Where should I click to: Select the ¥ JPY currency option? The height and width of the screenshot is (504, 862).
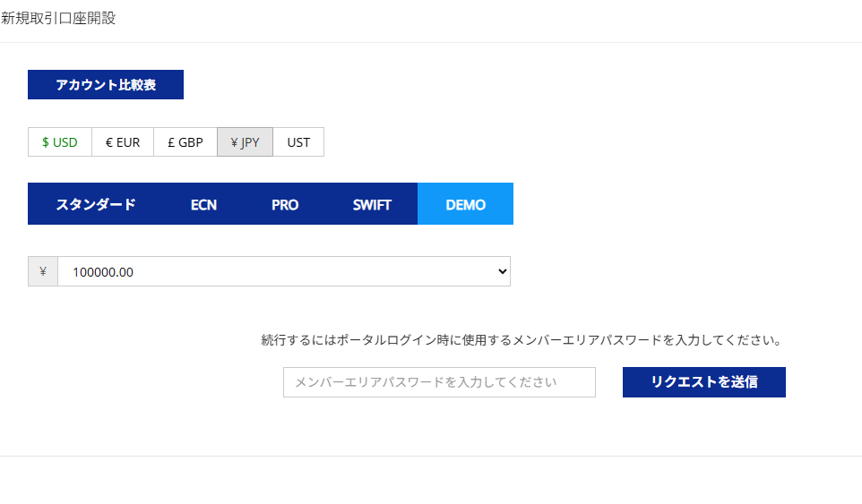click(x=245, y=142)
